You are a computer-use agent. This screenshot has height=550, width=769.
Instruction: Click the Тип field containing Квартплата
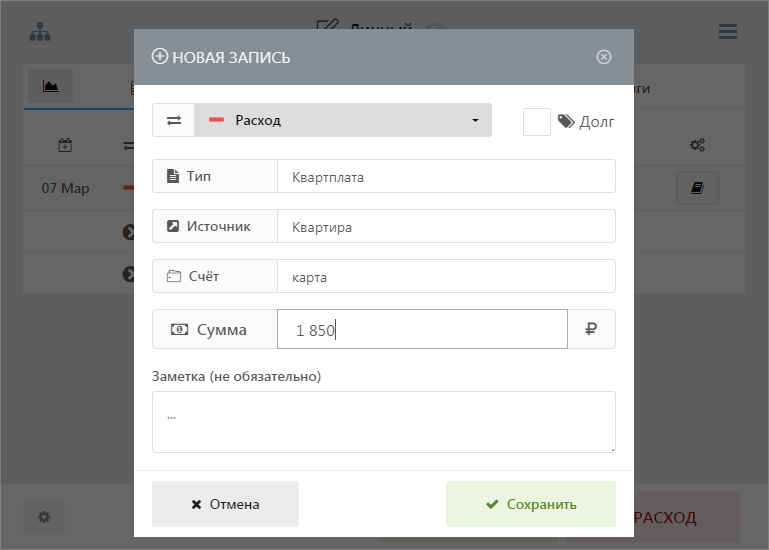tap(446, 177)
